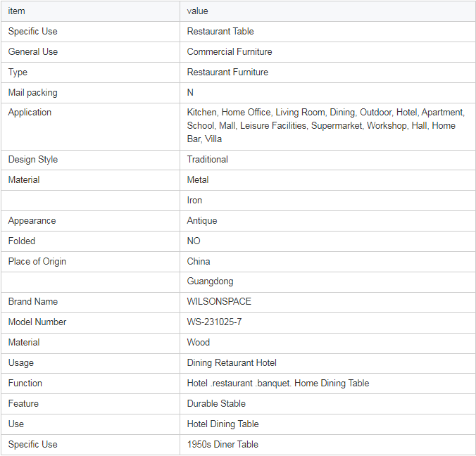The width and height of the screenshot is (476, 456).
Task: Click the 'Commercial Furniture' value
Action: pos(230,51)
